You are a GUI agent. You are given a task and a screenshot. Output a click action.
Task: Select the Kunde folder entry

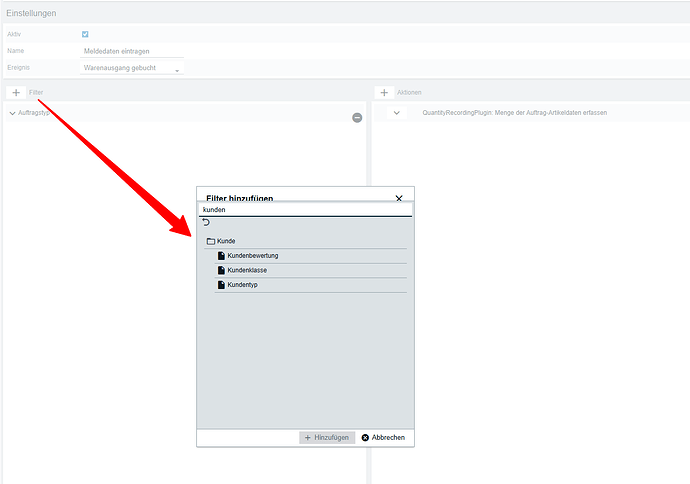tap(227, 241)
